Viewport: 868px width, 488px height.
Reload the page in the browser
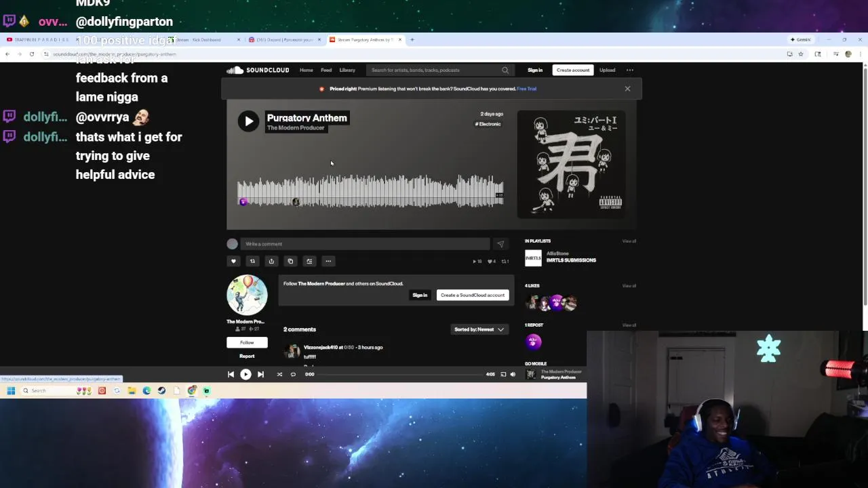click(31, 54)
